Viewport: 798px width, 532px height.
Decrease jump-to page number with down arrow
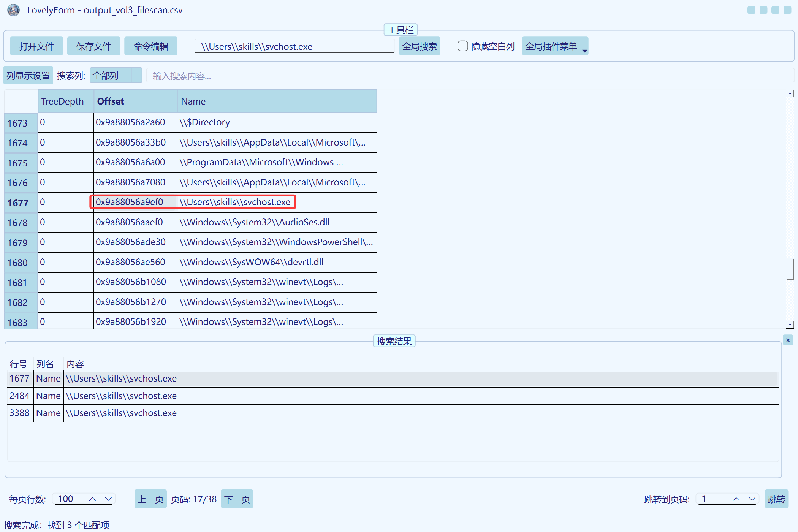[x=752, y=499]
